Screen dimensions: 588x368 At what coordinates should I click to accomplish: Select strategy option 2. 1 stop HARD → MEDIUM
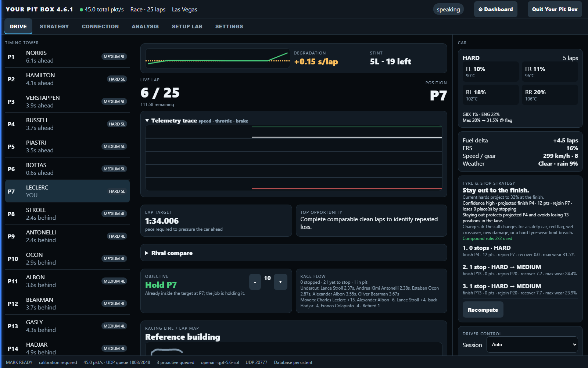point(520,270)
